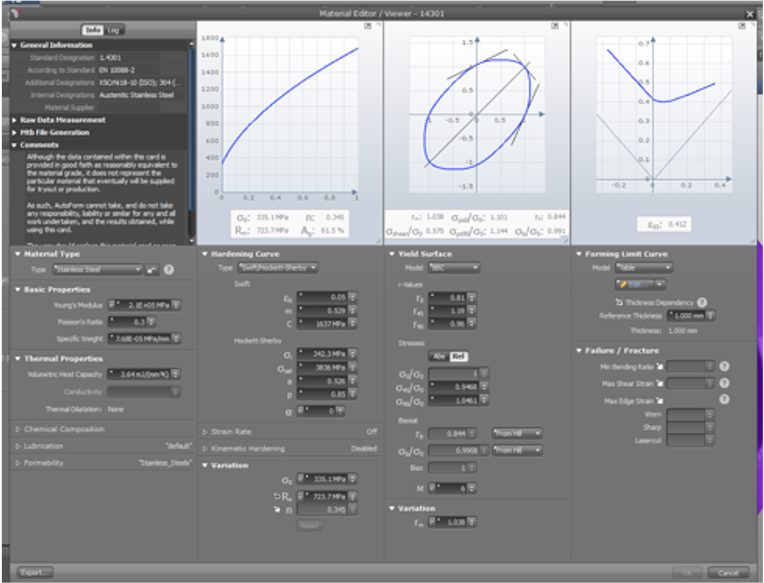Screen dimensions: 764x583
Task: Click the Hockett-Sherby sigma-sat field
Action: click(323, 368)
